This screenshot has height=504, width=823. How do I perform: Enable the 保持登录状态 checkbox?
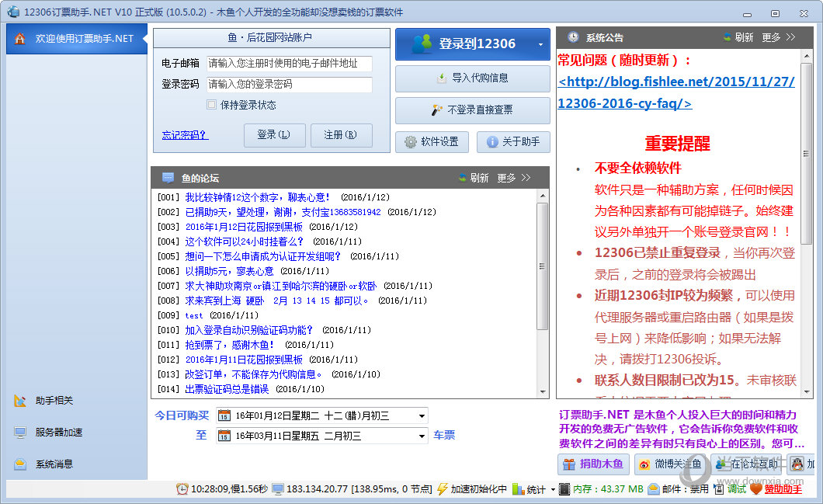pyautogui.click(x=211, y=105)
